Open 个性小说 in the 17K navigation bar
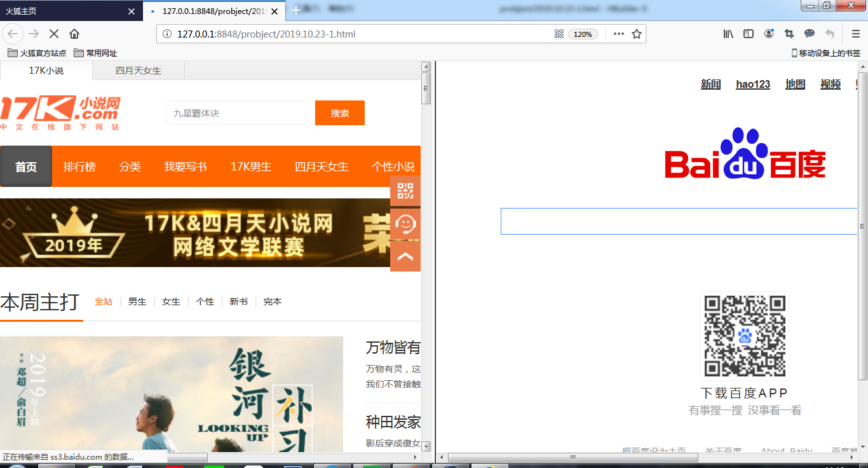Viewport: 868px width, 468px height. (x=393, y=167)
